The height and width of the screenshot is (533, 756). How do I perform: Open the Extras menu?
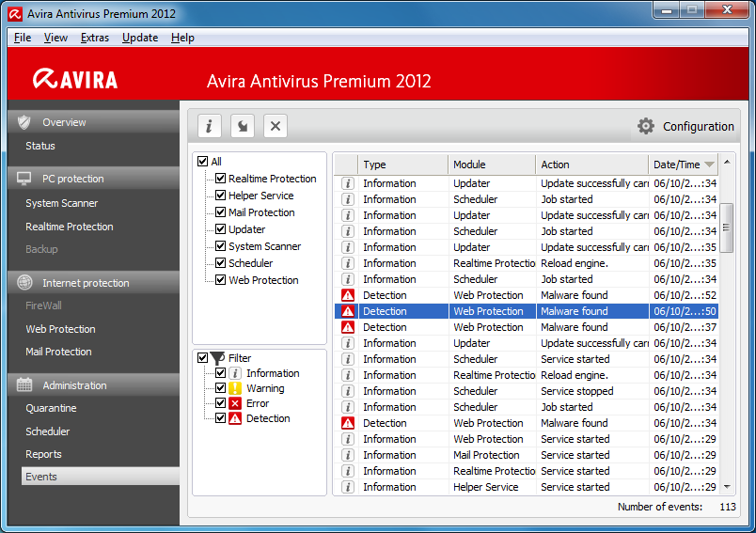coord(94,38)
